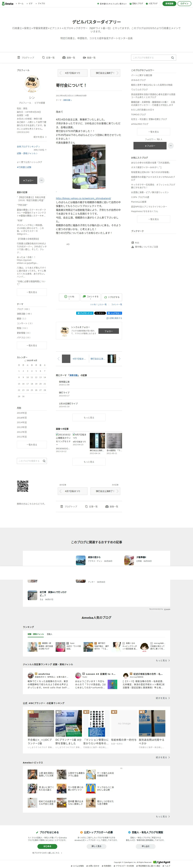Share via B! ブックマーク button
This screenshot has height=868, width=193.
[84, 313]
